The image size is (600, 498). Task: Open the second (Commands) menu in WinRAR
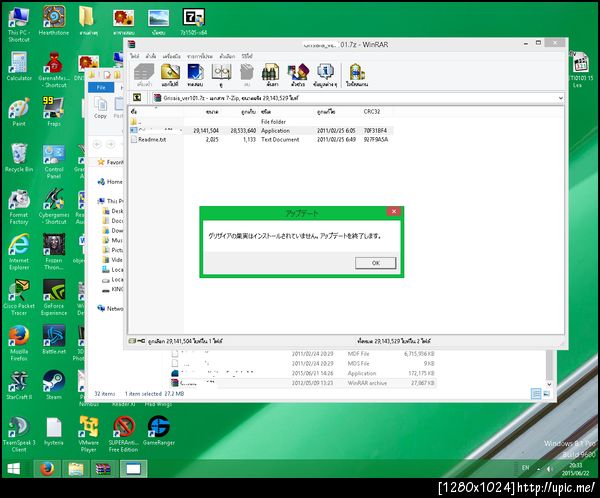151,56
